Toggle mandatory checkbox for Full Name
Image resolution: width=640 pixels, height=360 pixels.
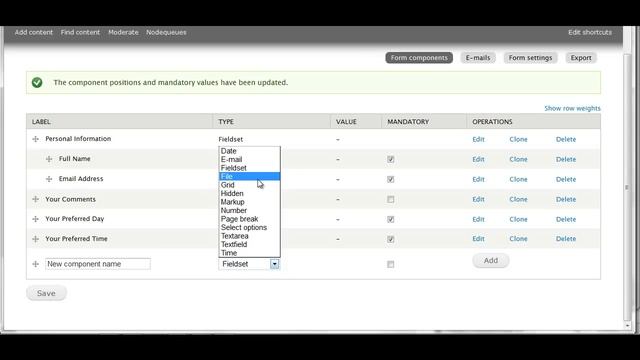(391, 159)
